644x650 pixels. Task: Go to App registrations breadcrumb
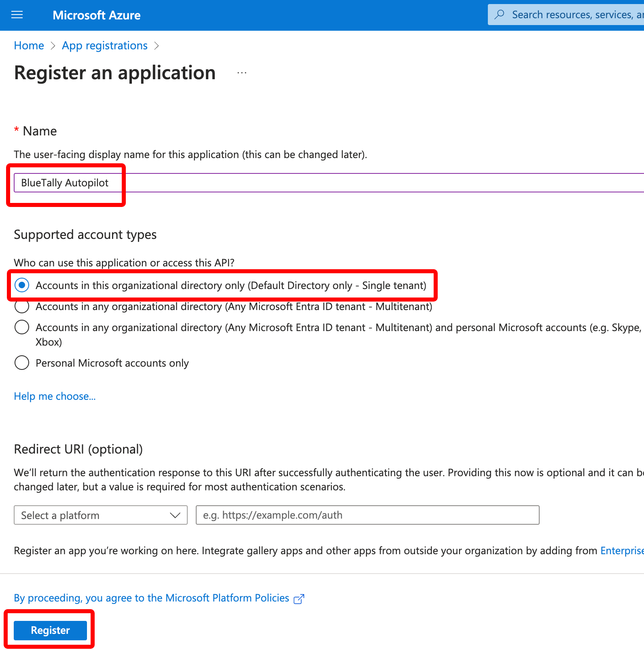105,46
